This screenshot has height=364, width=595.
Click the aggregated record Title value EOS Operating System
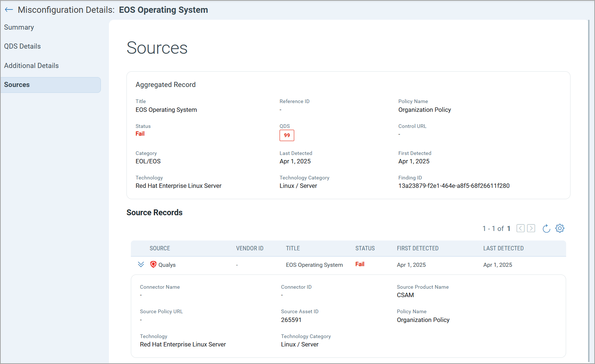166,110
